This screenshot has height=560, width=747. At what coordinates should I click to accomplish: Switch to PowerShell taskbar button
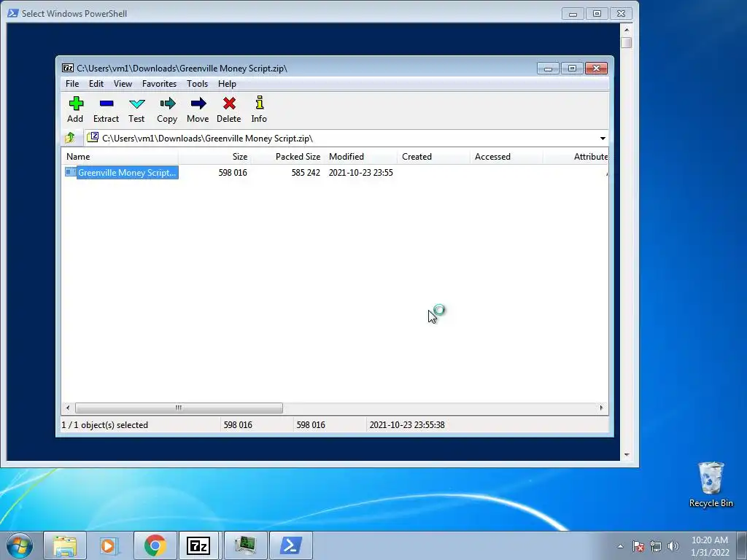(x=291, y=545)
